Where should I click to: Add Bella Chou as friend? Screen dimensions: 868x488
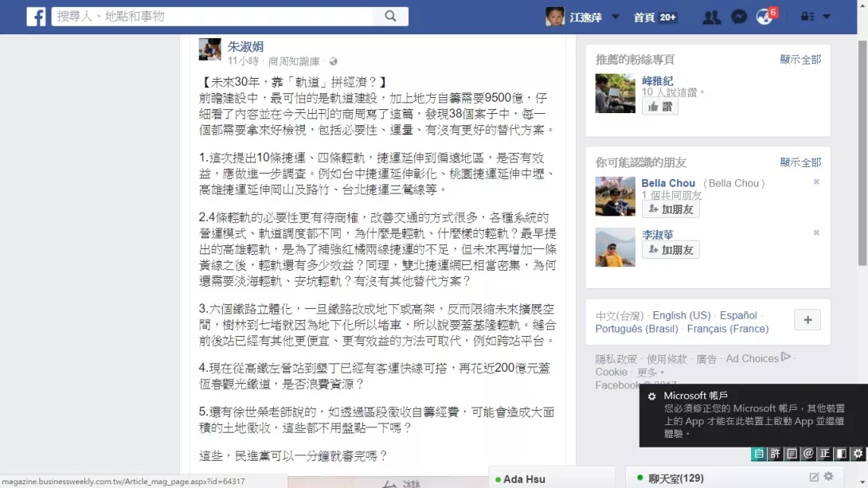pyautogui.click(x=671, y=209)
